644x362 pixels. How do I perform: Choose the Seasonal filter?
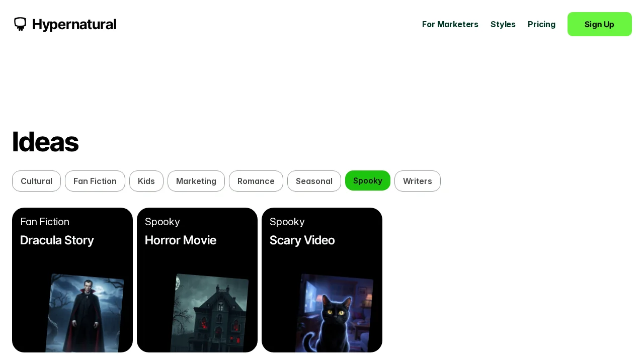coord(314,181)
